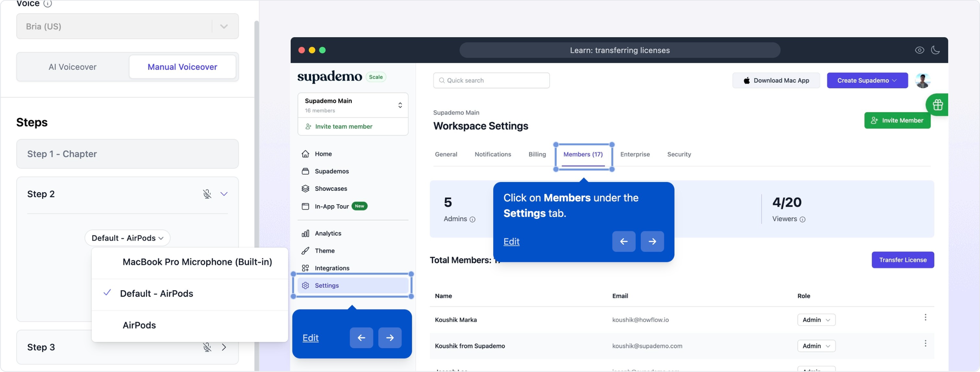Toggle the Step 3 muted microphone icon

coord(207,348)
